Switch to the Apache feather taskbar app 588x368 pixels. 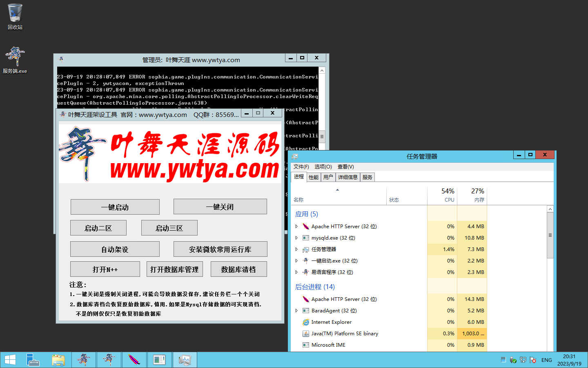click(134, 360)
